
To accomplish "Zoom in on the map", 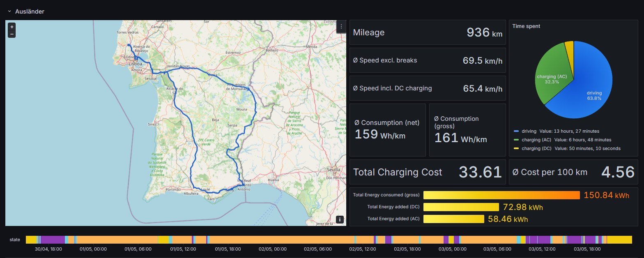I will pos(12,27).
